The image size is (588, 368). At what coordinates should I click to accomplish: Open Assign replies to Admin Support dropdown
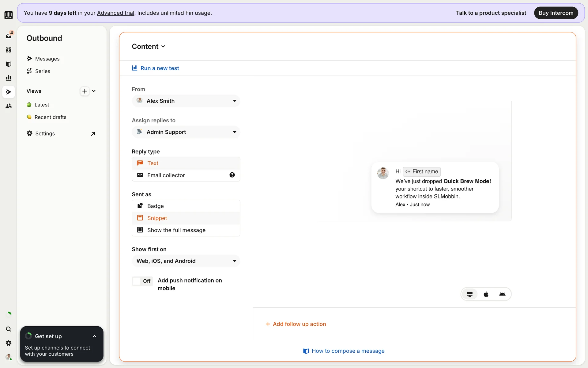click(x=186, y=132)
